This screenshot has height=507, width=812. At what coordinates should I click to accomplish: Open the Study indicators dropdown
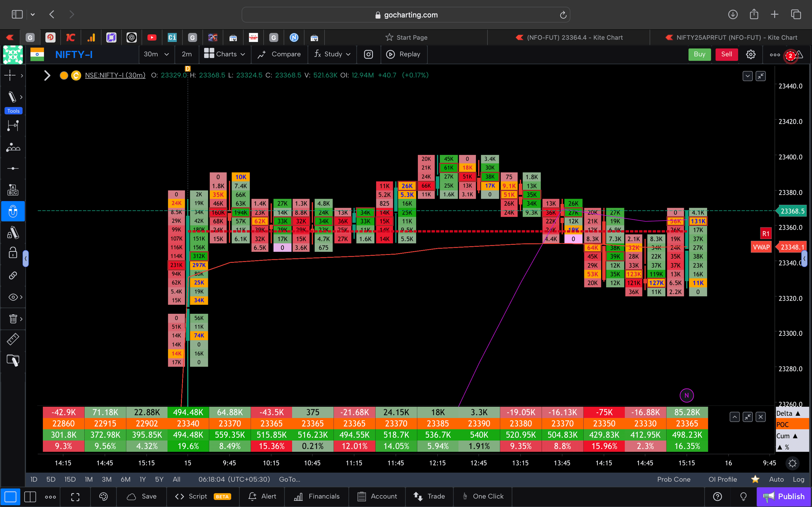332,54
